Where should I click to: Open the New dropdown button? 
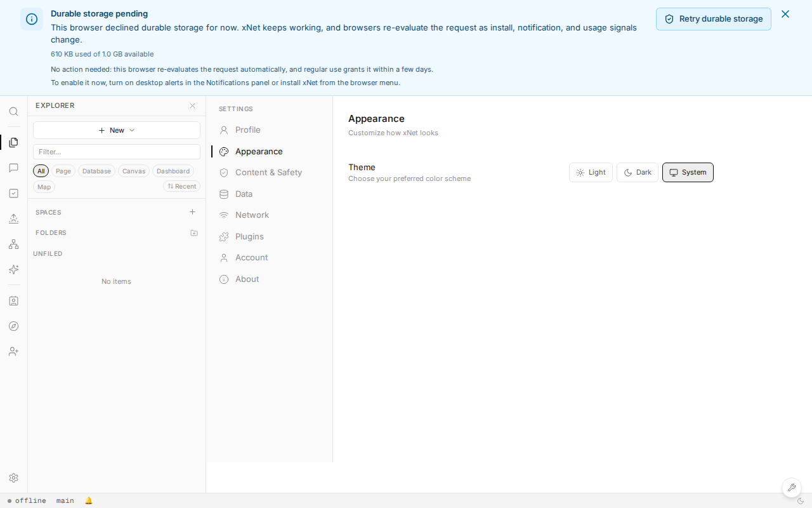point(117,130)
